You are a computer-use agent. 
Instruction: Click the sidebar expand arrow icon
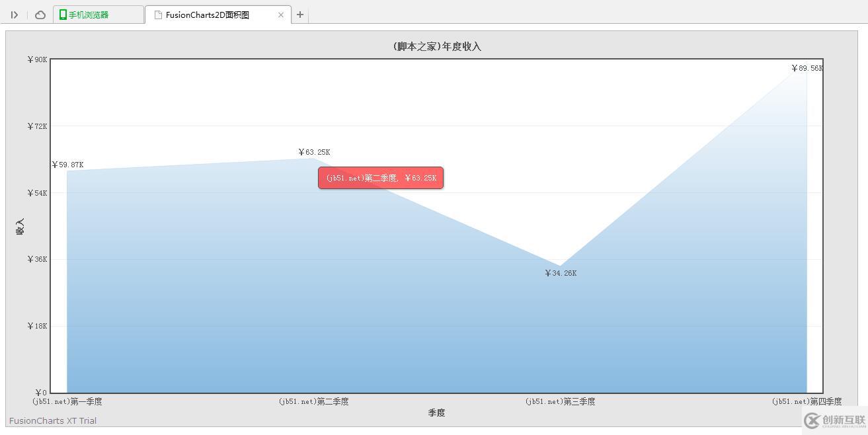15,14
